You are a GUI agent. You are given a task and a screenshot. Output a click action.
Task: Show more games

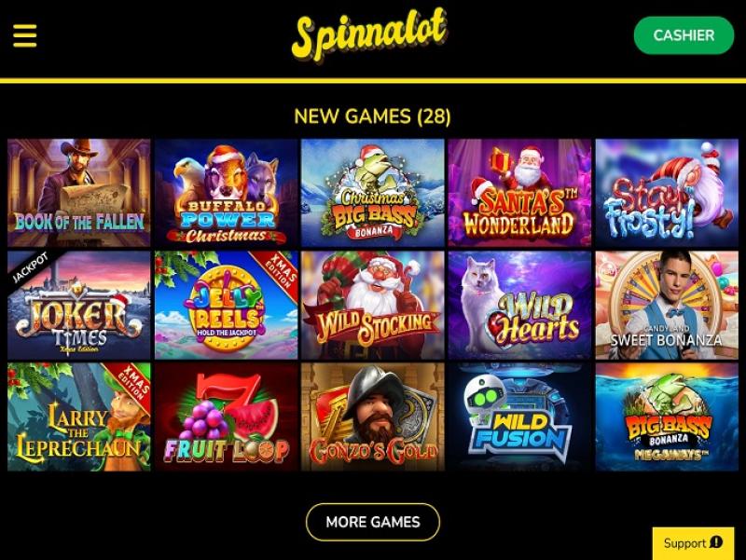(x=372, y=522)
